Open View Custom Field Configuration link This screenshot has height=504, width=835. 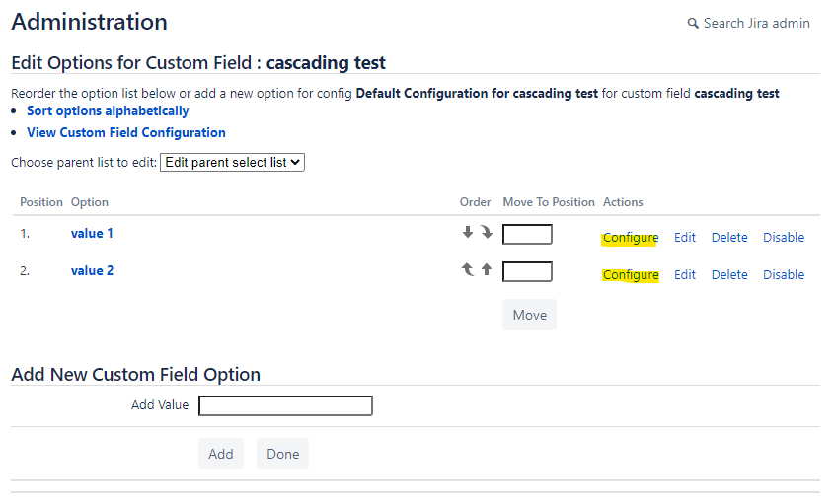pyautogui.click(x=126, y=132)
